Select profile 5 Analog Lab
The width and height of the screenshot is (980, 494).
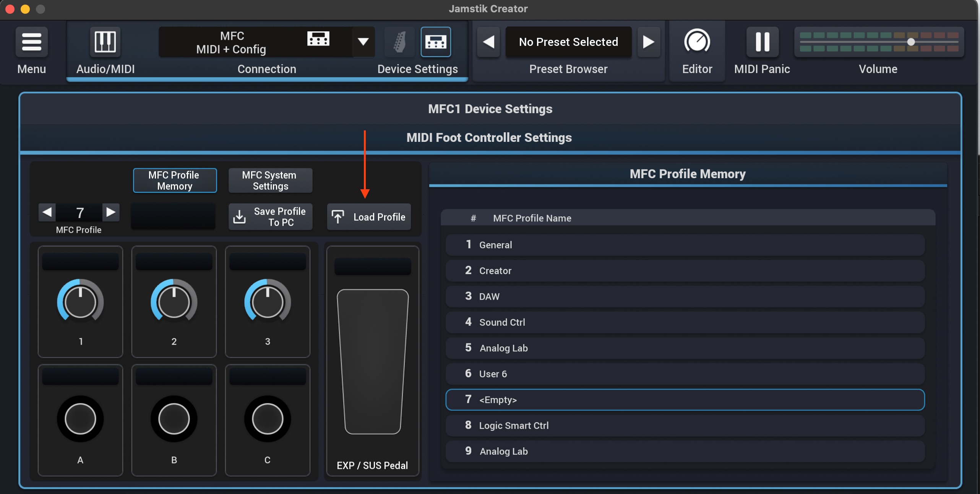pyautogui.click(x=685, y=348)
